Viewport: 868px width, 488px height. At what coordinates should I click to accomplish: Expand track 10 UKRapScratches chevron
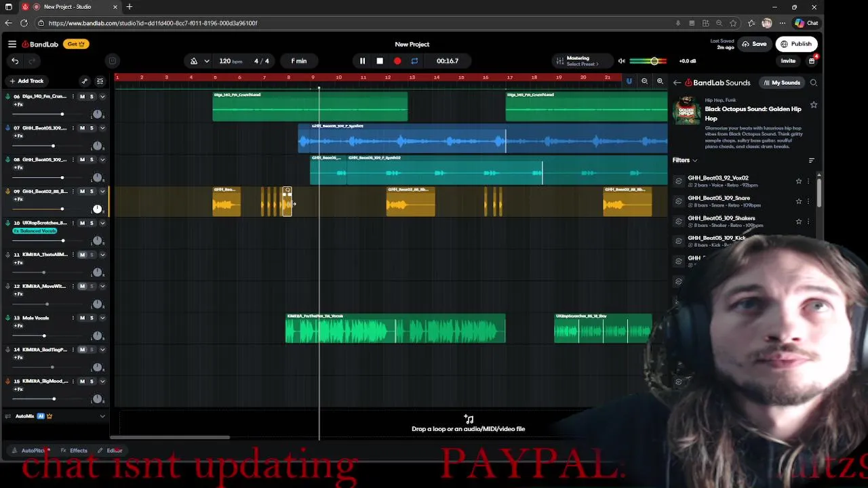102,223
